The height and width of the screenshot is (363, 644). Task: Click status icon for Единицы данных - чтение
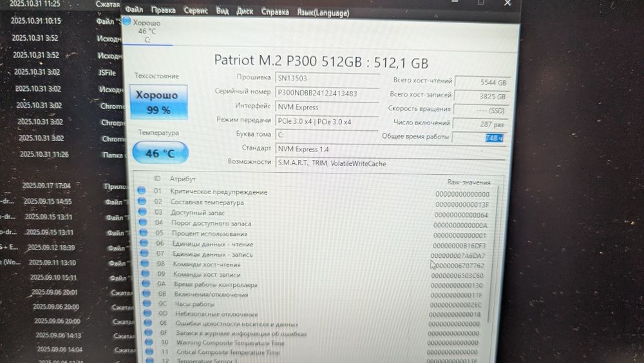click(x=144, y=243)
